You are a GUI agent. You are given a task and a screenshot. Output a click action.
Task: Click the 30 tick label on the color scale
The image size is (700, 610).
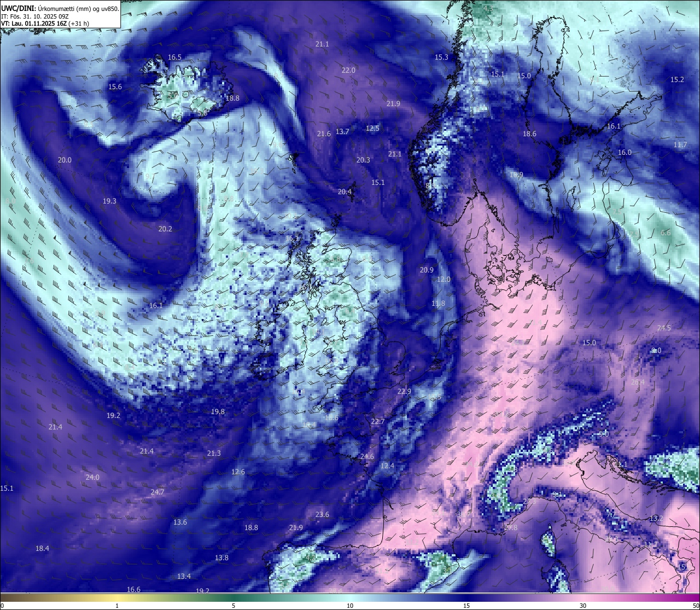tap(583, 606)
